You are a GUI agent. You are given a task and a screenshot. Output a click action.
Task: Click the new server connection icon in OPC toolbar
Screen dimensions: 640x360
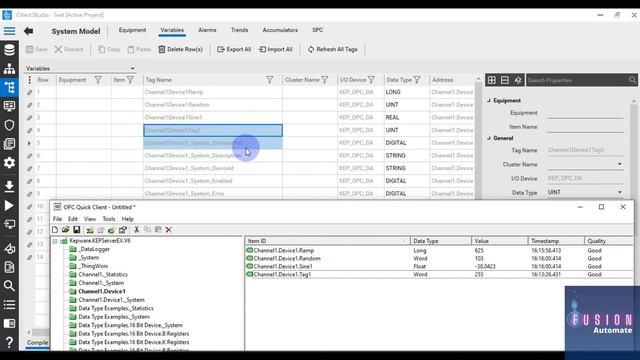(90, 230)
